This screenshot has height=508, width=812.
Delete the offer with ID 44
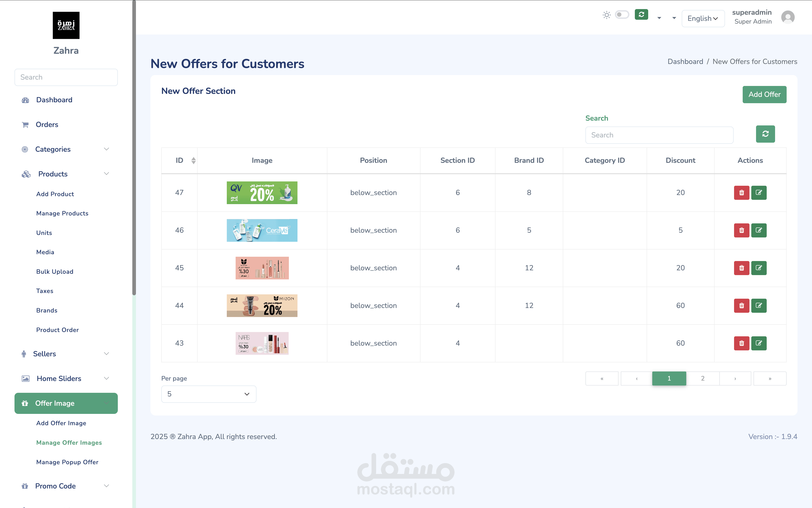click(742, 305)
